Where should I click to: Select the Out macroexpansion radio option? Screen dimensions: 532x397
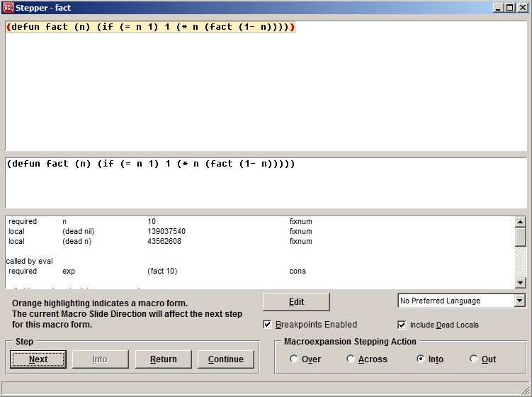pyautogui.click(x=474, y=359)
